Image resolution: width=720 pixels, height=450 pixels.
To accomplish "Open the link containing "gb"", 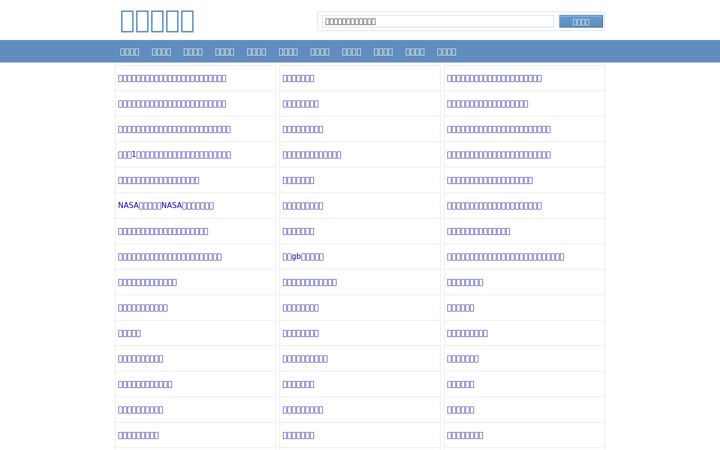I will point(303,256).
